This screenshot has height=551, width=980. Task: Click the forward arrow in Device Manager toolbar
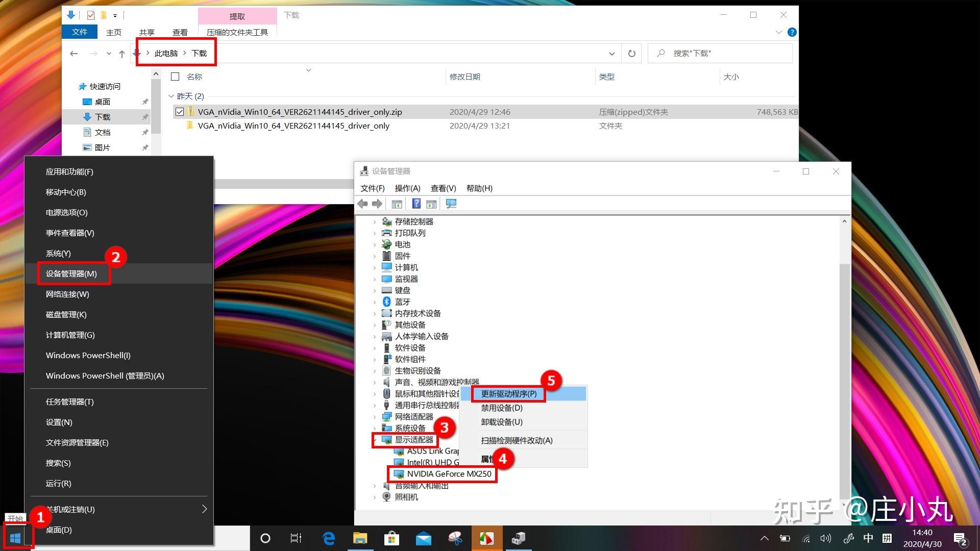[377, 204]
